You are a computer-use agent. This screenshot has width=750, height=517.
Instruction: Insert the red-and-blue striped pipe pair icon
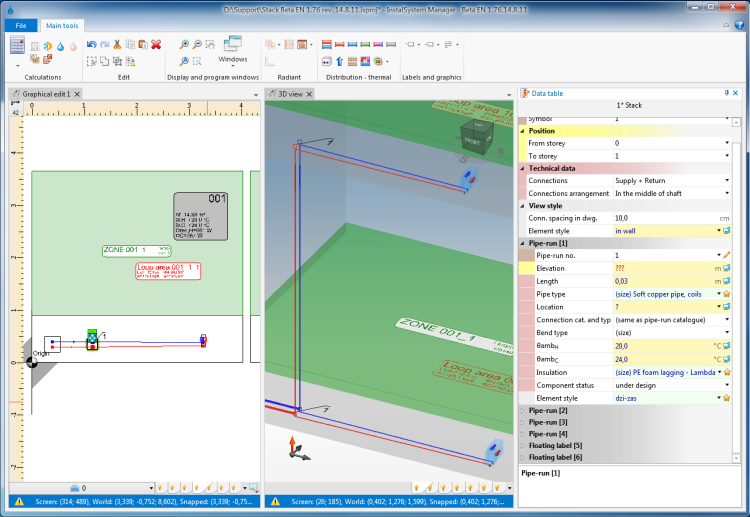point(327,44)
